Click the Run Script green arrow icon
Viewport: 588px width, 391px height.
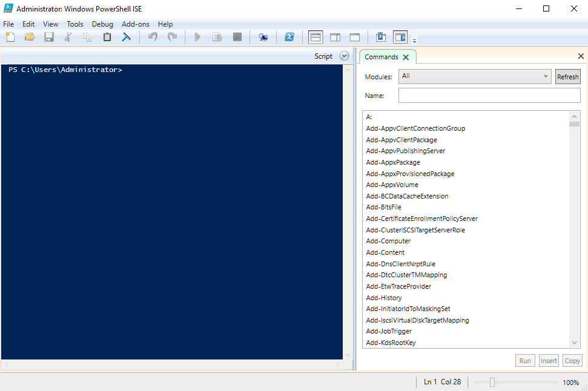click(x=197, y=37)
